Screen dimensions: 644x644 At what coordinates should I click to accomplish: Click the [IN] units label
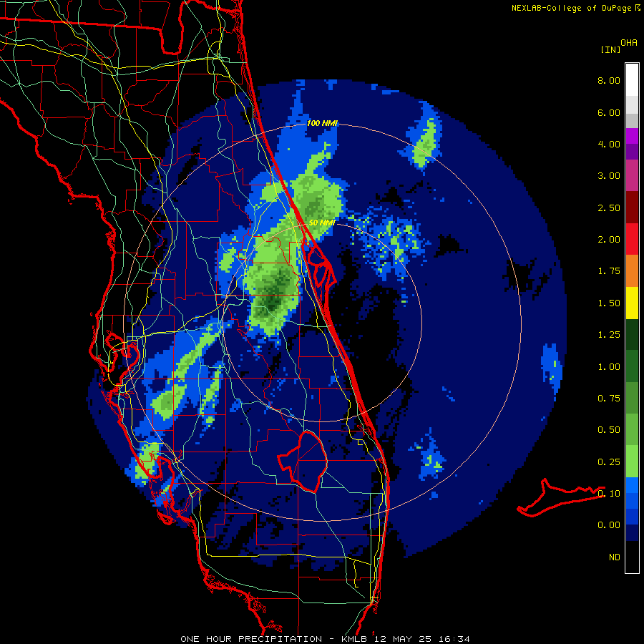pyautogui.click(x=611, y=49)
